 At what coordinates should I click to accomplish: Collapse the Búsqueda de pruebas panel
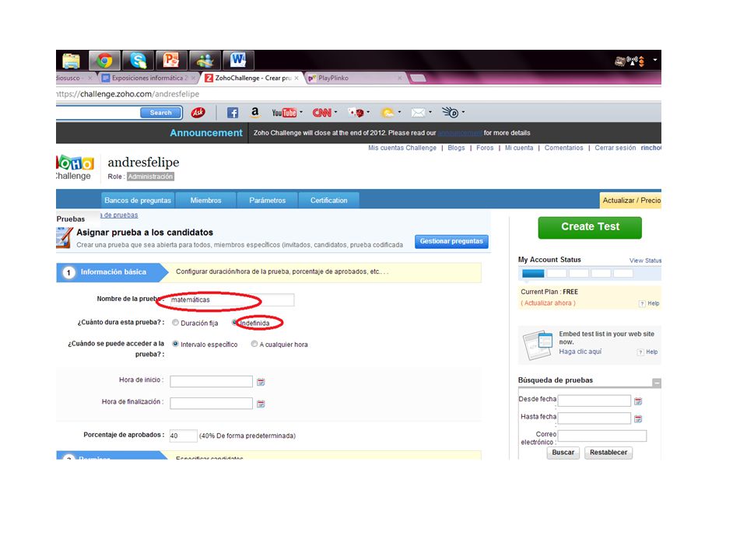pyautogui.click(x=657, y=383)
